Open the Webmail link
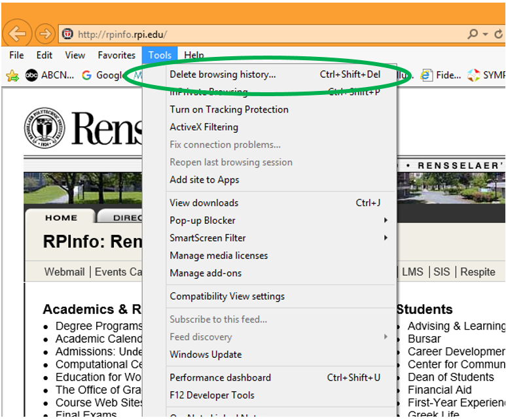Image resolution: width=506 pixels, height=420 pixels. coord(65,272)
